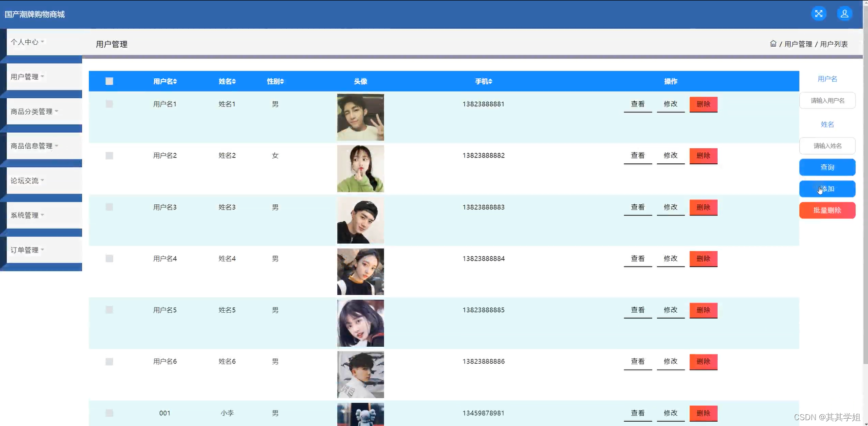The image size is (868, 426).
Task: Open avatar thumbnail of 用户名3
Action: click(360, 220)
